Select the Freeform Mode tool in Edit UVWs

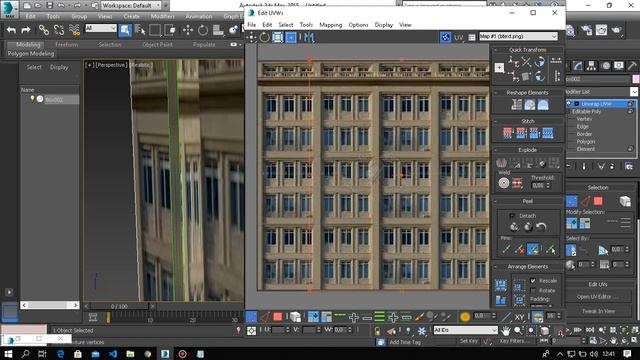[291, 38]
